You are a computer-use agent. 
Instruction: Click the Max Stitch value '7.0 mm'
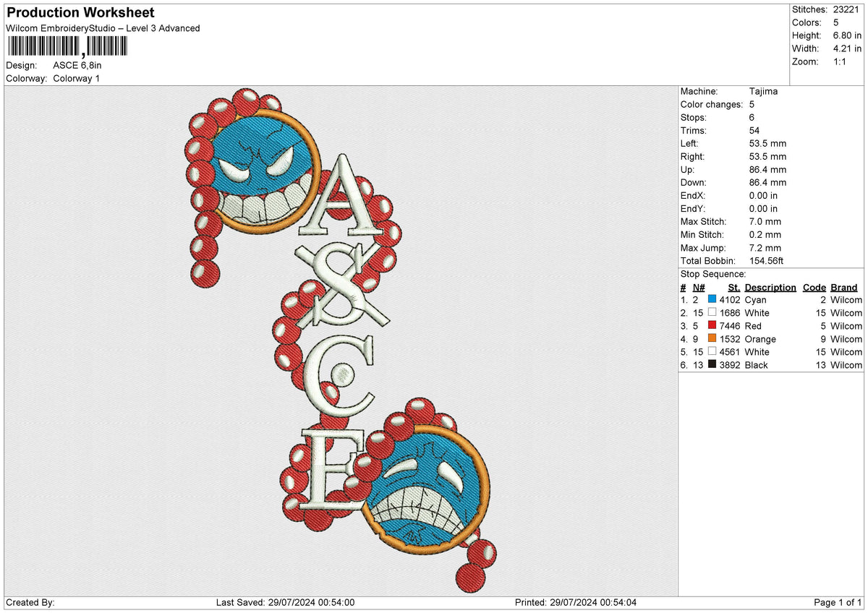pos(765,222)
